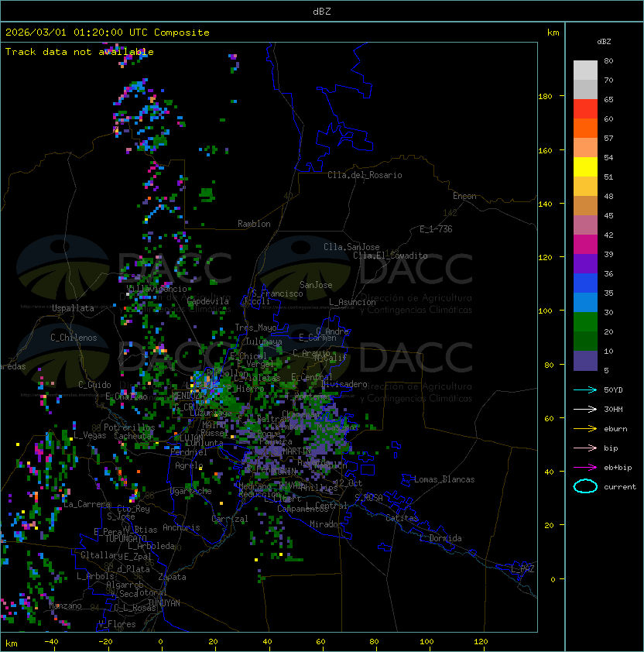The height and width of the screenshot is (652, 644).
Task: Click the Zapata map label
Action: click(172, 577)
